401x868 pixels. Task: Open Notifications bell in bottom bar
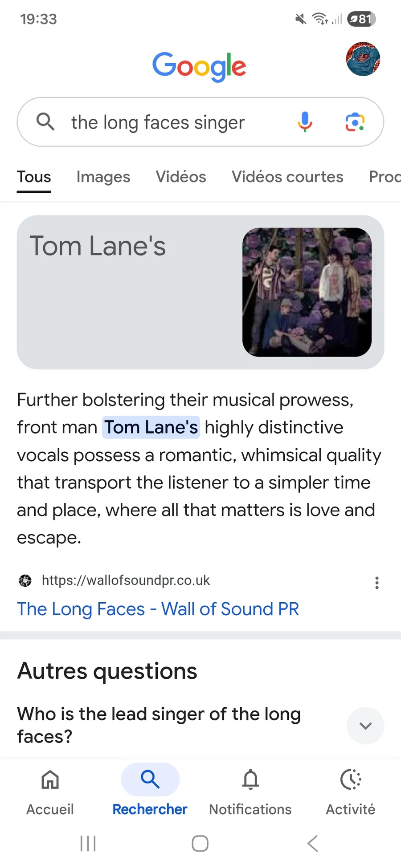tap(250, 791)
